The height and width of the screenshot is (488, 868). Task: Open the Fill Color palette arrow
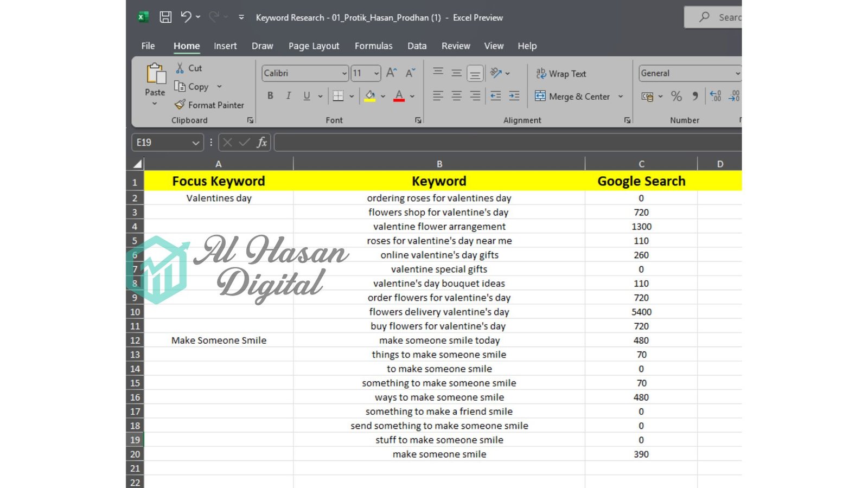click(x=383, y=97)
